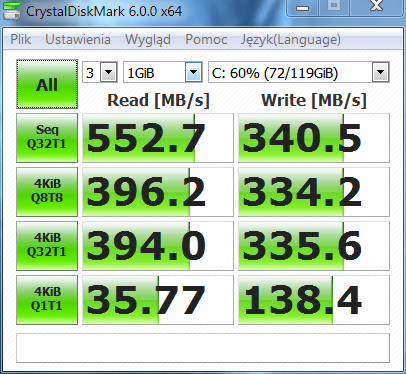Start the 4KiB Q32T1 test
Viewport: 406px width, 374px height.
pyautogui.click(x=47, y=246)
